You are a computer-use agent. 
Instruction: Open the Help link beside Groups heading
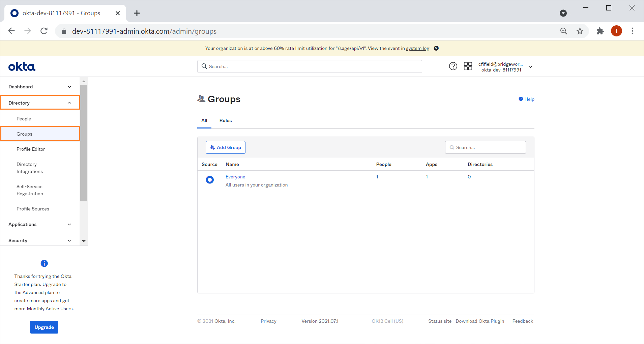527,99
